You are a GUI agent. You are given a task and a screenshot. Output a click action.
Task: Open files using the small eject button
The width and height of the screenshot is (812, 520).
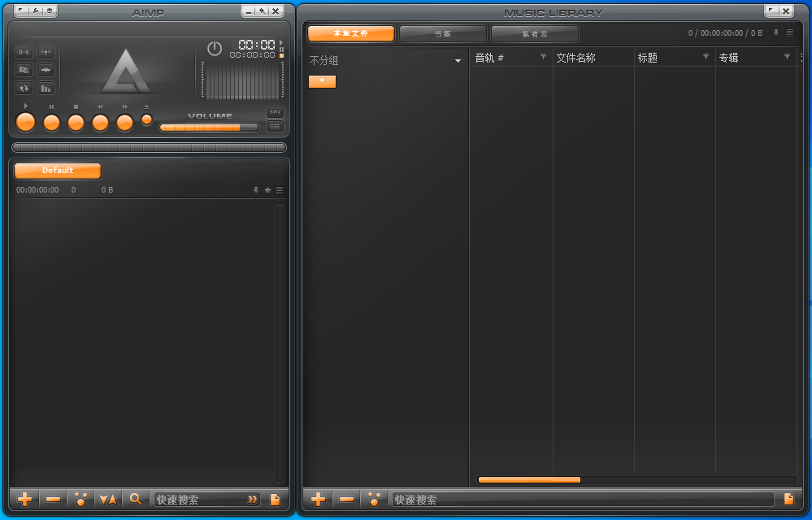click(146, 119)
